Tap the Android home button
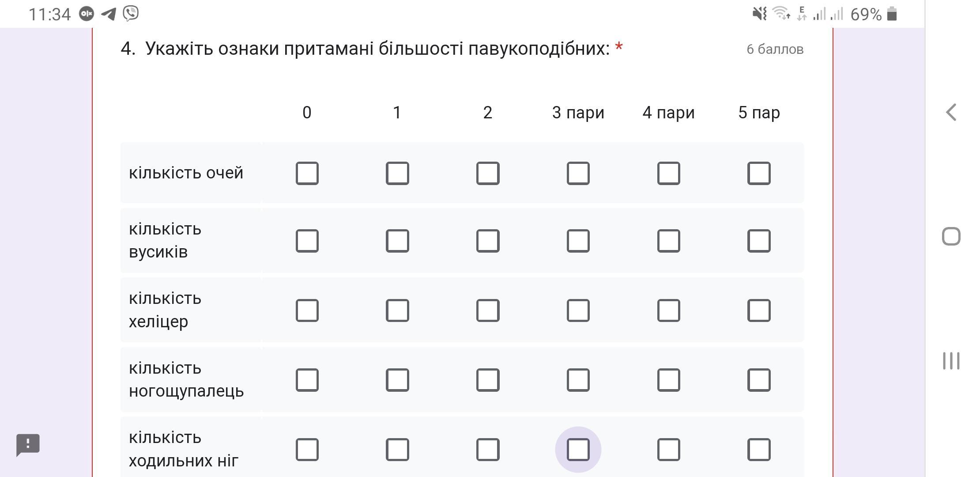Viewport: 980px width, 477px height. pyautogui.click(x=951, y=236)
